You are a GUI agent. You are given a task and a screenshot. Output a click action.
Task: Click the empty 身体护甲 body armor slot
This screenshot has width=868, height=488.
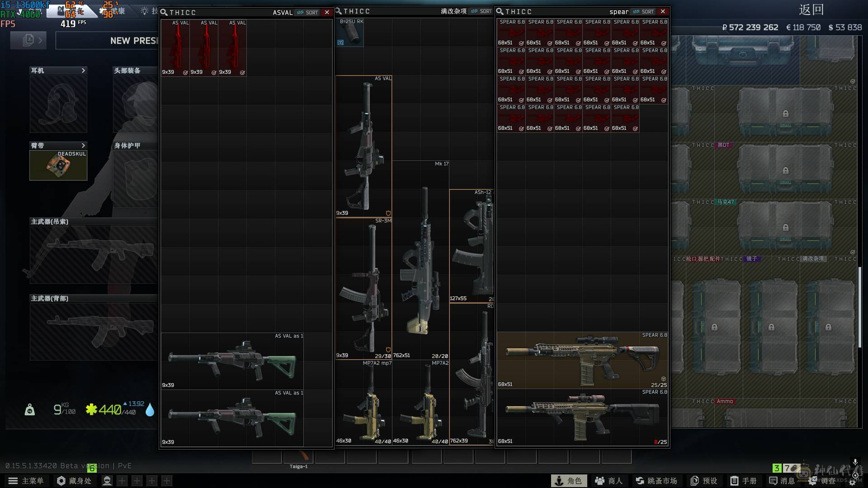click(136, 179)
